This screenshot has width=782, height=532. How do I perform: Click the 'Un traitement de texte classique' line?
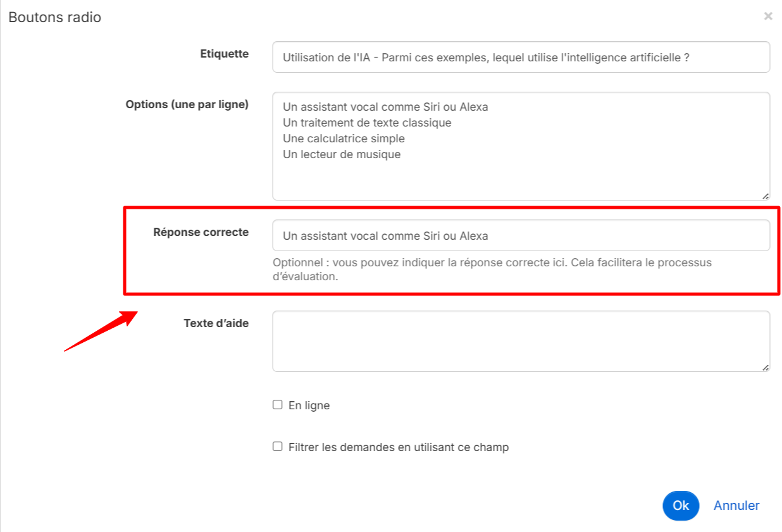[x=367, y=123]
